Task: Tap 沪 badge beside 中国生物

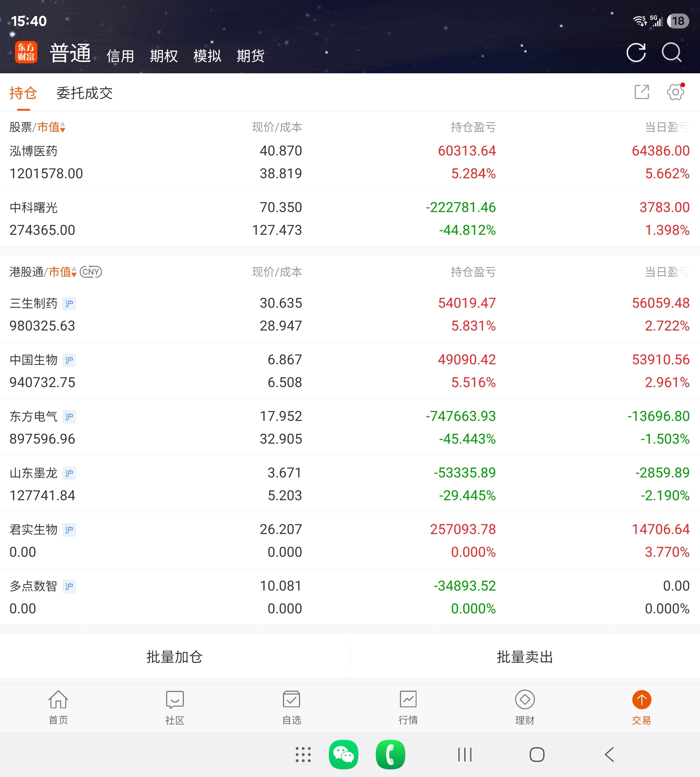Action: 69,360
